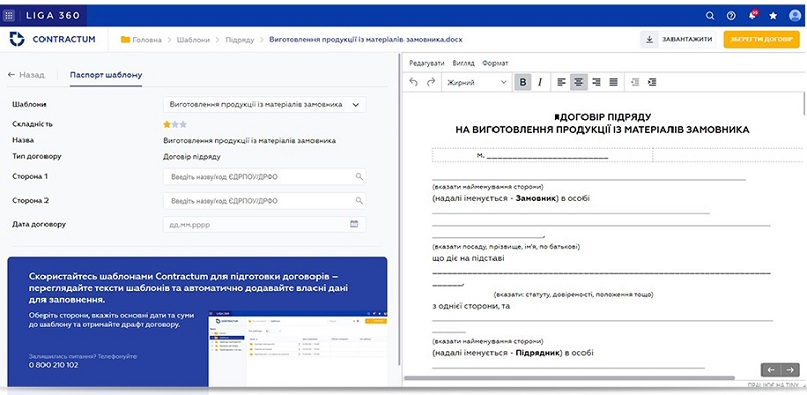Toggle italic formatting
807x395 pixels.
[540, 82]
